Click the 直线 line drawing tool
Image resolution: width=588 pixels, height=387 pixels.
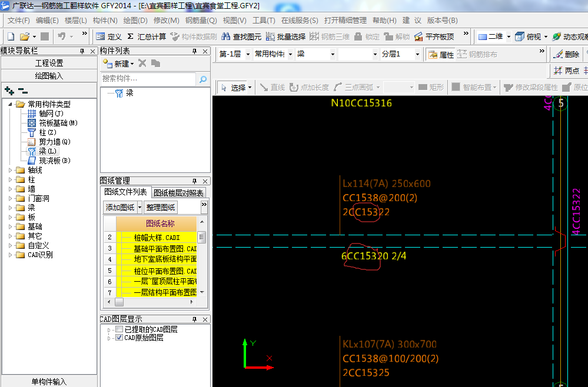click(273, 87)
